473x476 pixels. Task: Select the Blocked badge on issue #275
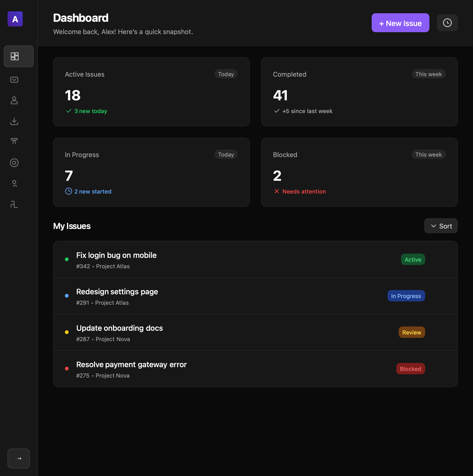click(410, 369)
